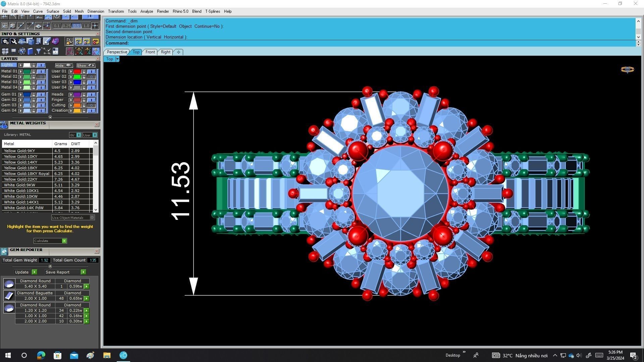
Task: Click the blue book library icon
Action: click(30, 51)
